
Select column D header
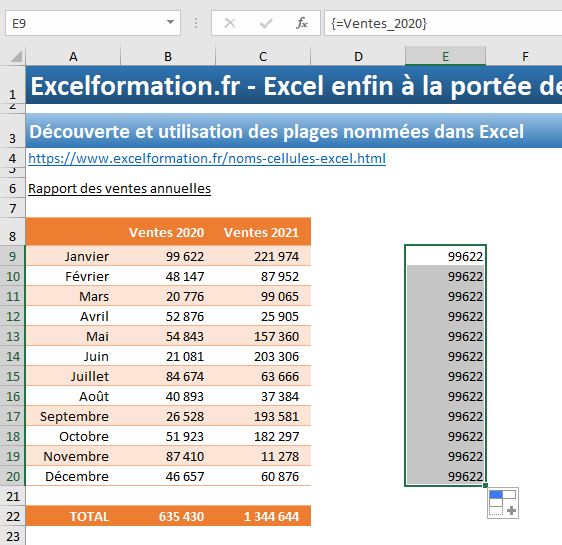point(358,56)
